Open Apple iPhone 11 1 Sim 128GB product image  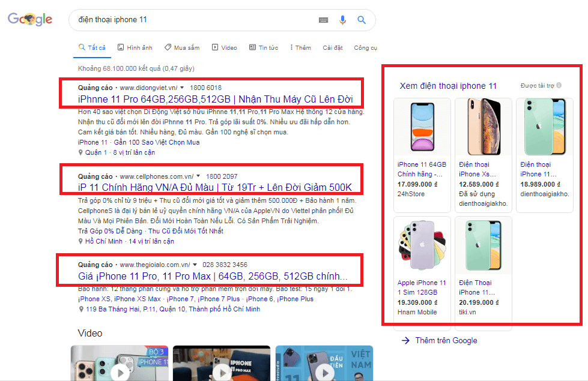point(422,245)
